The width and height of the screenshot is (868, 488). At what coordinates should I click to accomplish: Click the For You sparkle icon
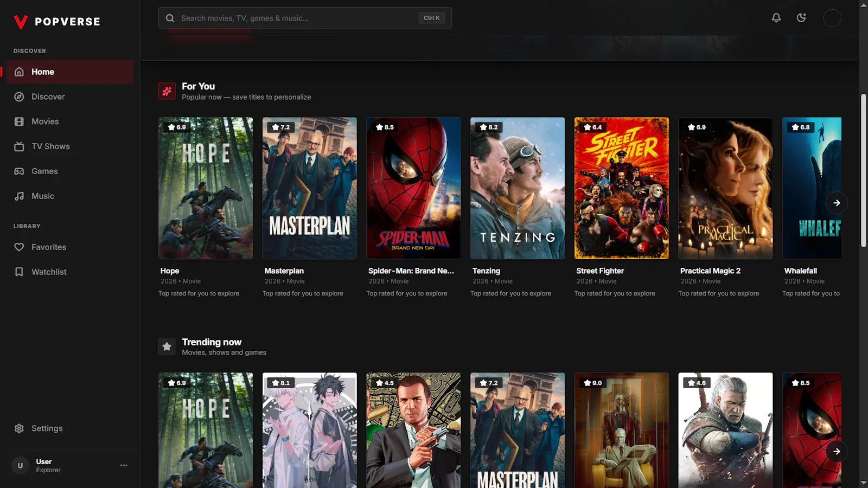(167, 91)
